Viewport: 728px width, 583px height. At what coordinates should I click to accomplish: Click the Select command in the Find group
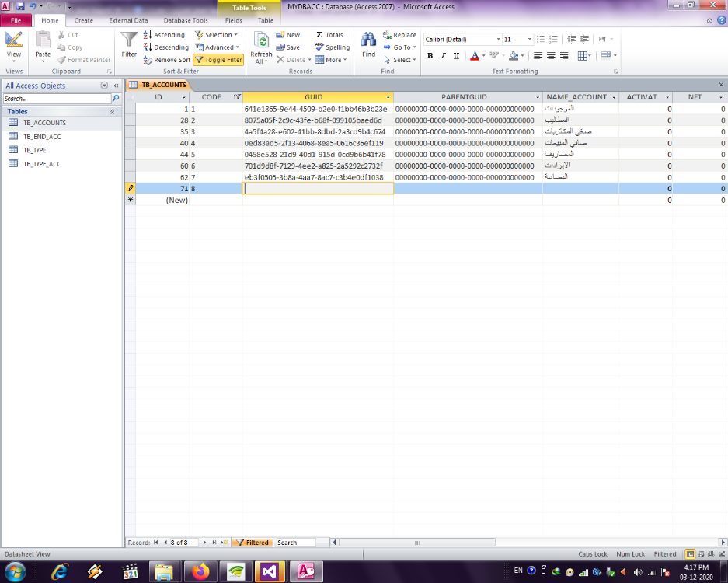(x=400, y=60)
